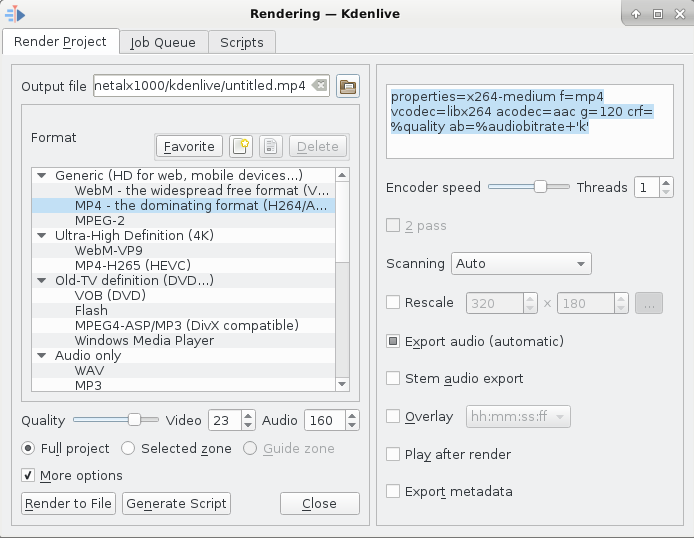Select MPEG4-ASP/MP3 (DivX compatible)

(184, 326)
